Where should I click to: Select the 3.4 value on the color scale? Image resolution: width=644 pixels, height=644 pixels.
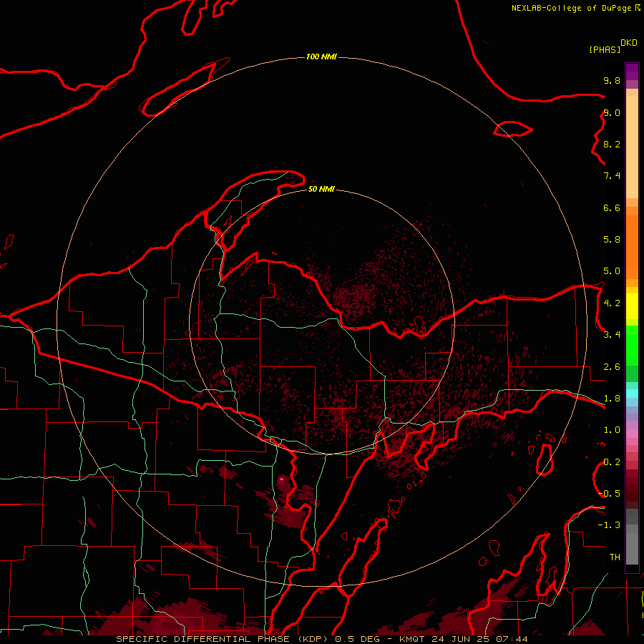[612, 335]
